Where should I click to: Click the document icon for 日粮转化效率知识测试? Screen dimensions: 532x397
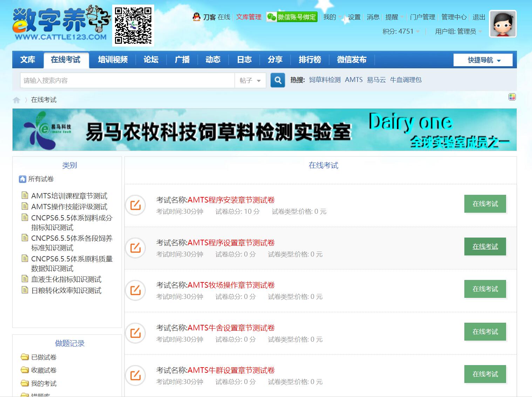point(25,290)
